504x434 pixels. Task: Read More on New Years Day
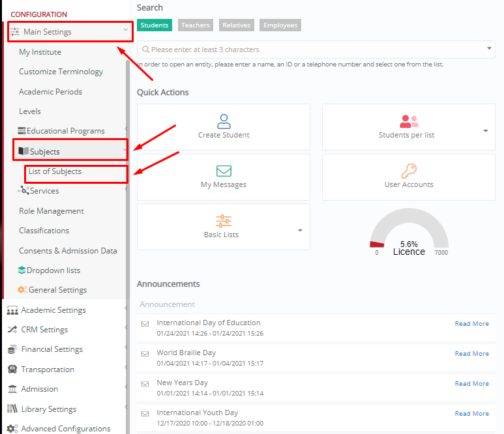(472, 384)
